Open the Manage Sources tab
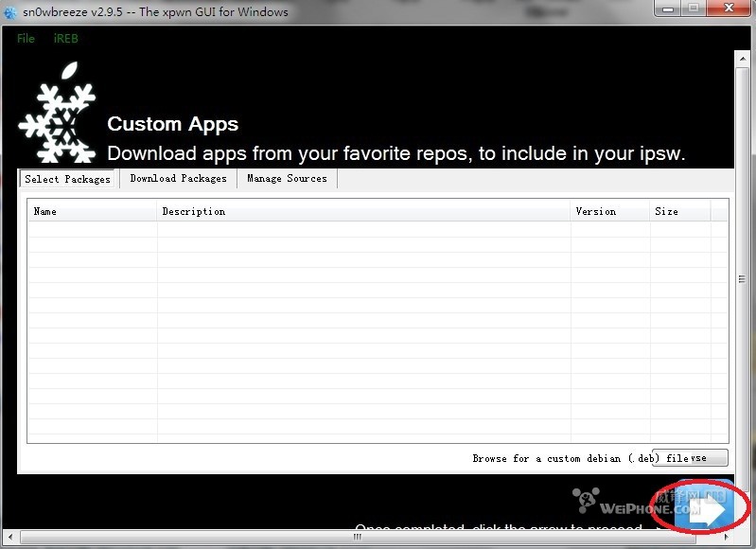The image size is (756, 549). (x=287, y=179)
